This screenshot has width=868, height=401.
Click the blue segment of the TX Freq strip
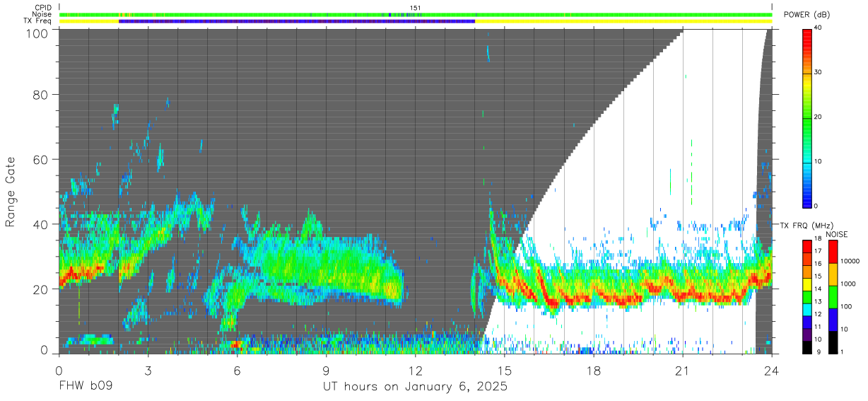pyautogui.click(x=297, y=21)
